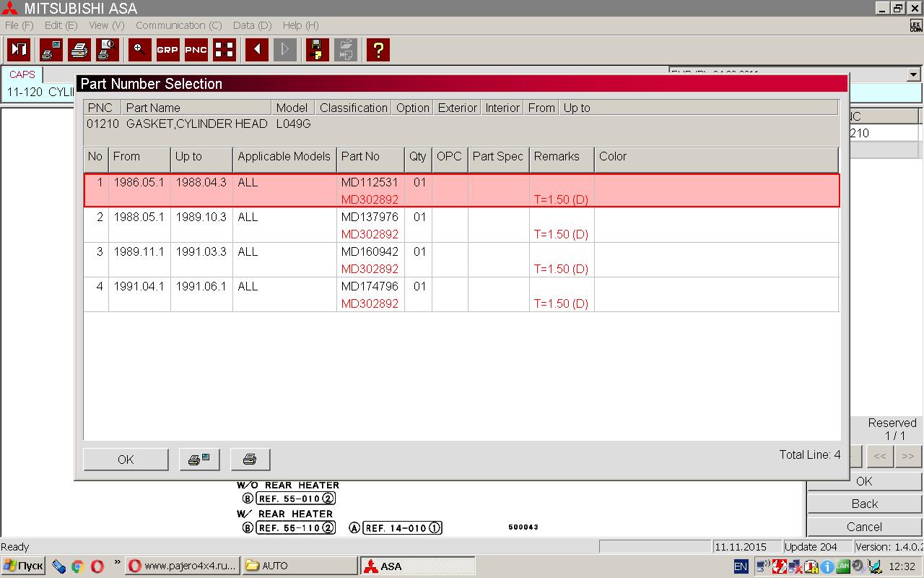This screenshot has width=924, height=578.
Task: Expand the dropdown arrow at top right
Action: point(913,74)
